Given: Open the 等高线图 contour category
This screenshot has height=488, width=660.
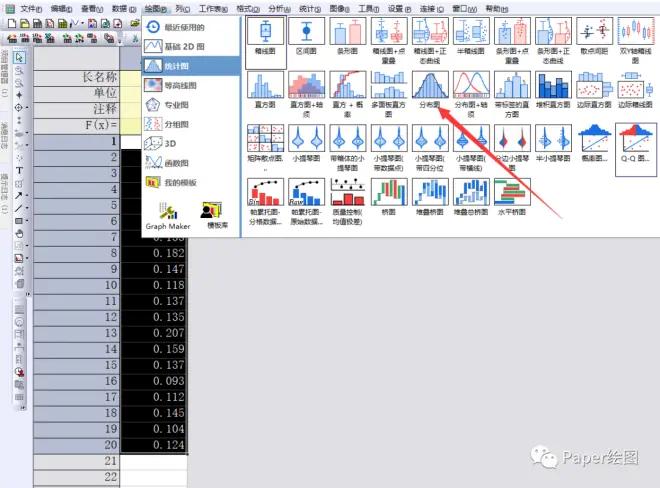Looking at the screenshot, I should [192, 85].
